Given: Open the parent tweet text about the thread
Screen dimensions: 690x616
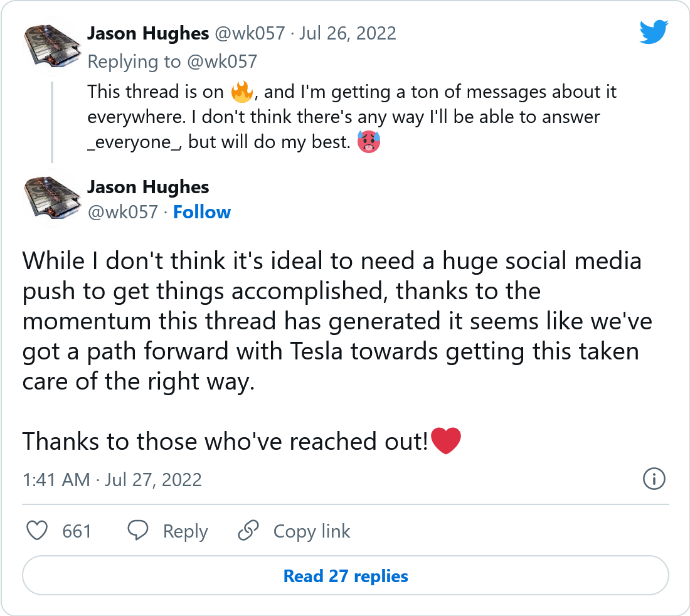Looking at the screenshot, I should pos(351,117).
